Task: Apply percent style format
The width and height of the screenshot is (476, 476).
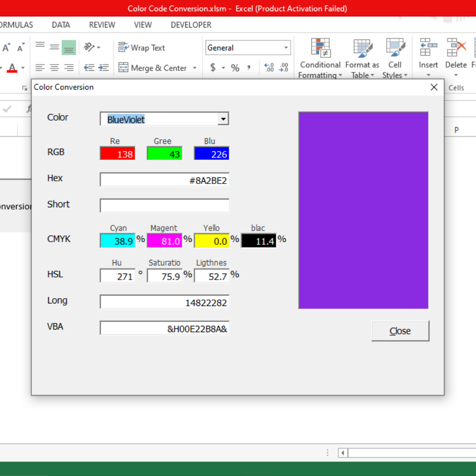Action: pyautogui.click(x=235, y=68)
